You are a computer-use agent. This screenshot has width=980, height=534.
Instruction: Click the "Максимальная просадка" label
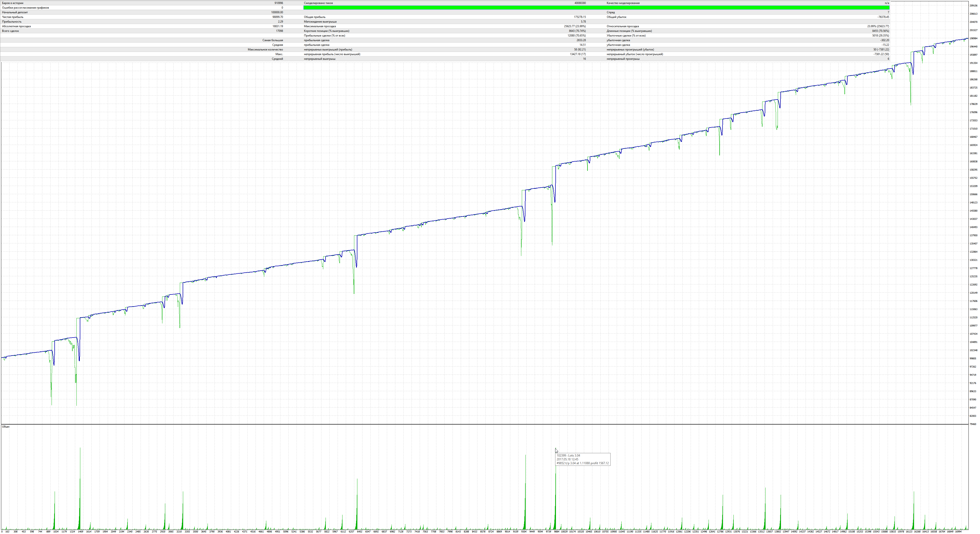[320, 26]
